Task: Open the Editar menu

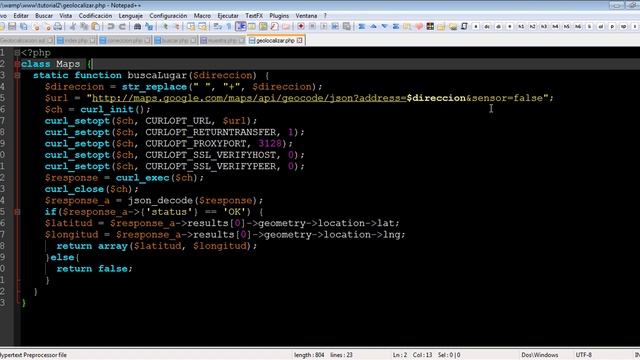Action: point(21,16)
